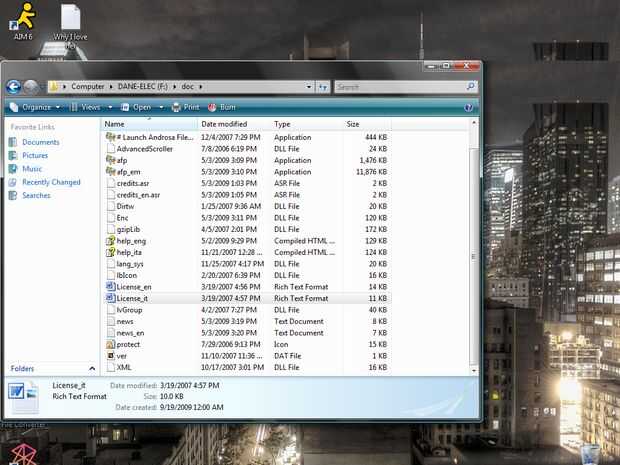Click the credits.asr file icon
The height and width of the screenshot is (465, 620).
pos(110,183)
